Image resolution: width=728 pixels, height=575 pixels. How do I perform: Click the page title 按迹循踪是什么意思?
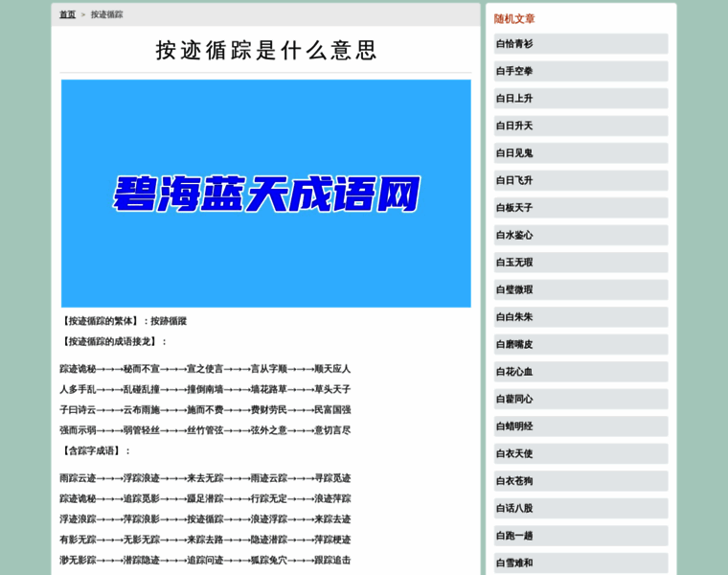265,50
